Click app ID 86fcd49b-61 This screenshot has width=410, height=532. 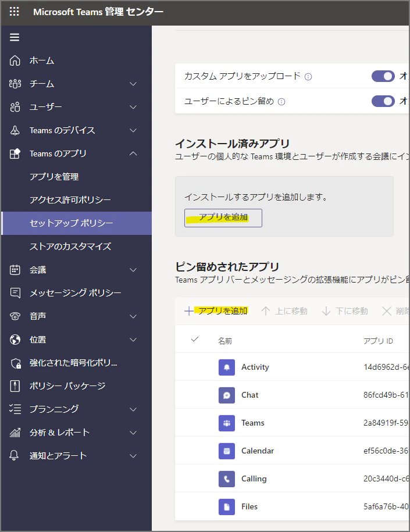tap(386, 395)
